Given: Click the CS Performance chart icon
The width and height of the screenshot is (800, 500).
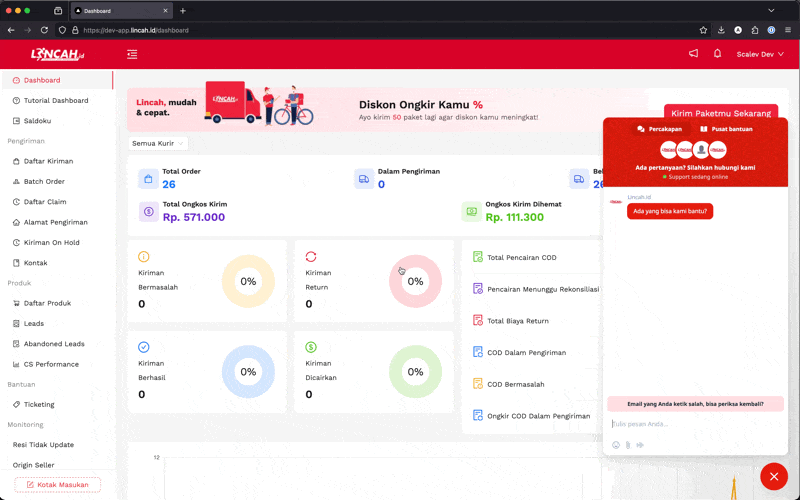Looking at the screenshot, I should [16, 364].
